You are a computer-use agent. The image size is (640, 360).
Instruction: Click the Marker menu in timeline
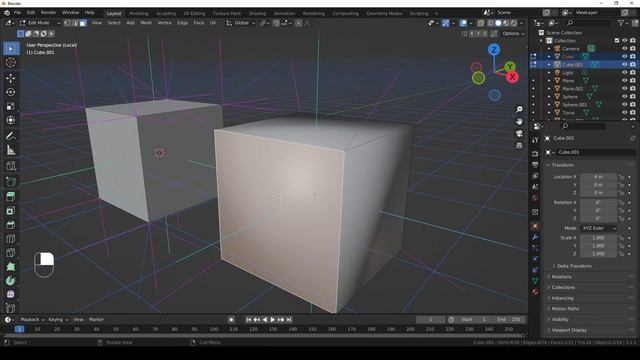coord(96,320)
